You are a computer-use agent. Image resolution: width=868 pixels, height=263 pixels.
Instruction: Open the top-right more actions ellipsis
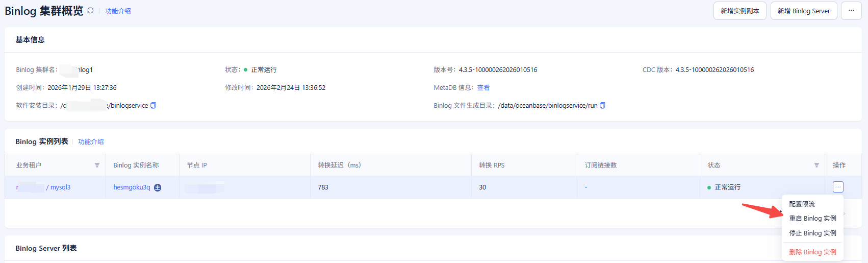point(851,11)
